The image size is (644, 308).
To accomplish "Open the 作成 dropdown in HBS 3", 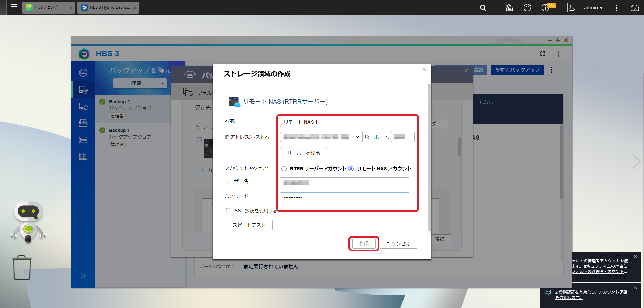I will tap(140, 83).
